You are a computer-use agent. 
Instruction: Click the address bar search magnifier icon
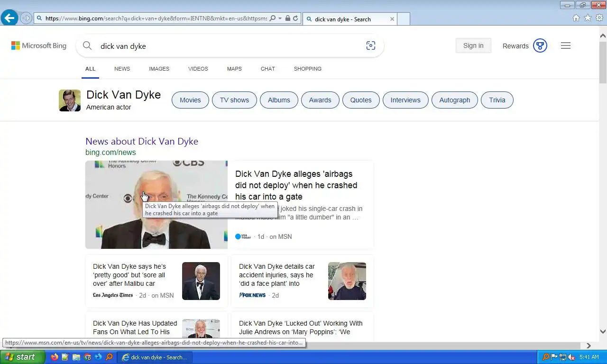coord(273,18)
